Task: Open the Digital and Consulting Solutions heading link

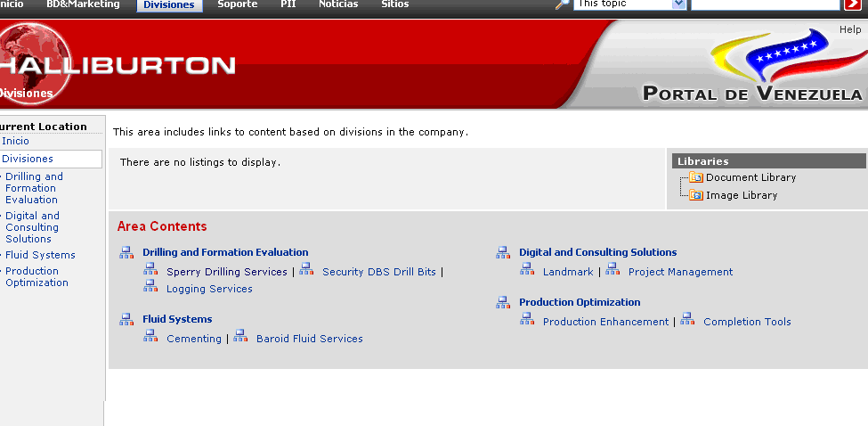Action: (x=598, y=252)
